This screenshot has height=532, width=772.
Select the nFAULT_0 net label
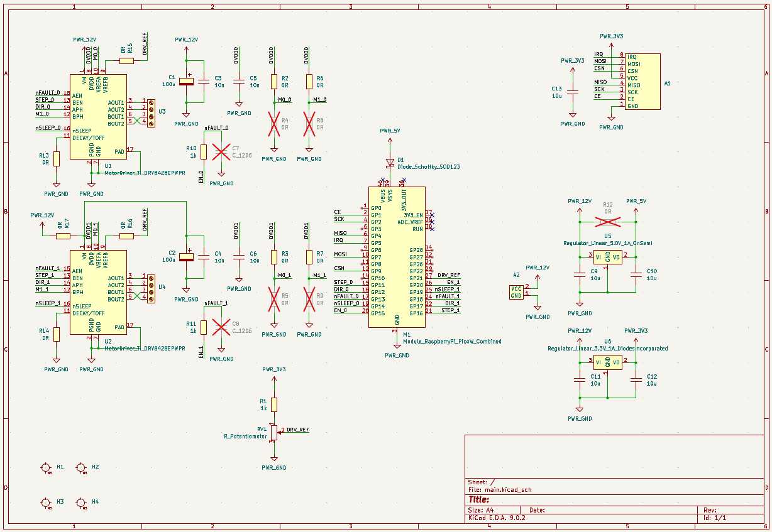coord(216,127)
